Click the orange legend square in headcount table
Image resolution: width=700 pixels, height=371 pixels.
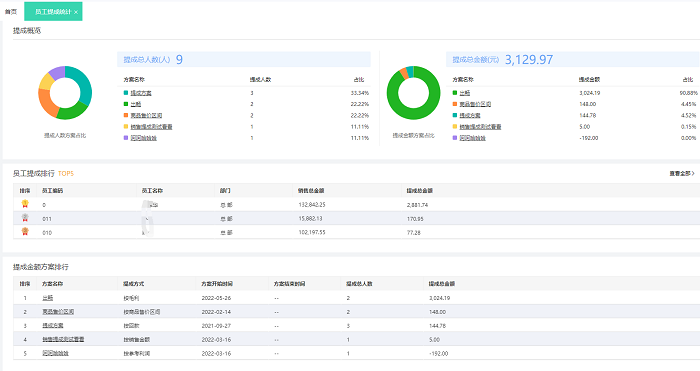pos(126,115)
